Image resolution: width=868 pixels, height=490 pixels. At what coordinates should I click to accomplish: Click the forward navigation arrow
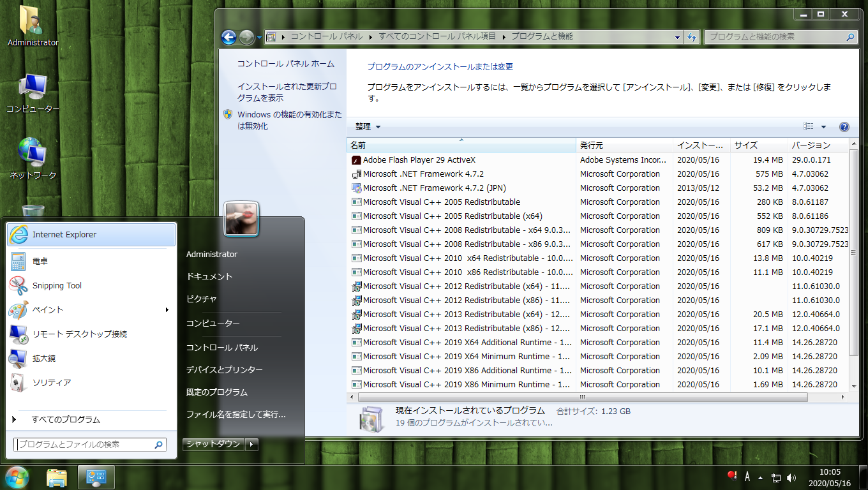246,37
